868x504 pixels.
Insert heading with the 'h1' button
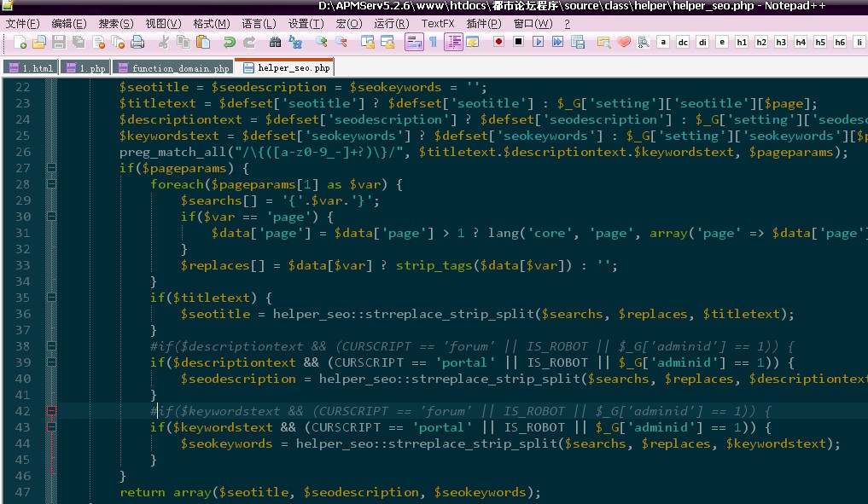[x=742, y=42]
